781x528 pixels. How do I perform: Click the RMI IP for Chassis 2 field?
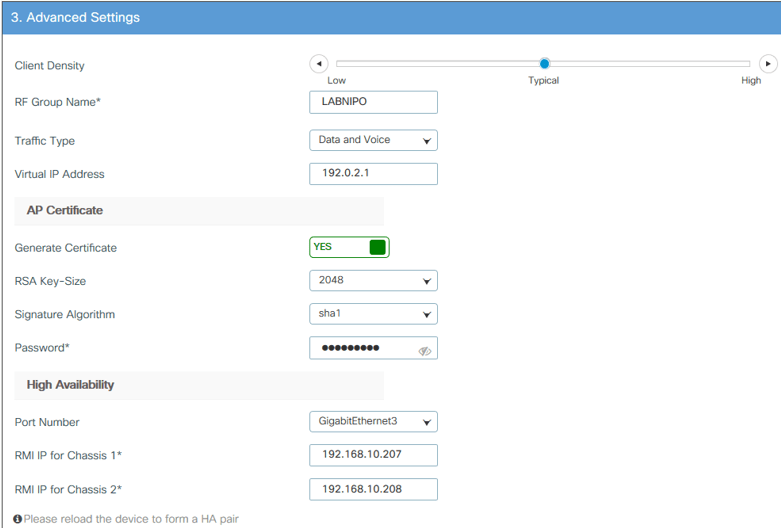(373, 490)
